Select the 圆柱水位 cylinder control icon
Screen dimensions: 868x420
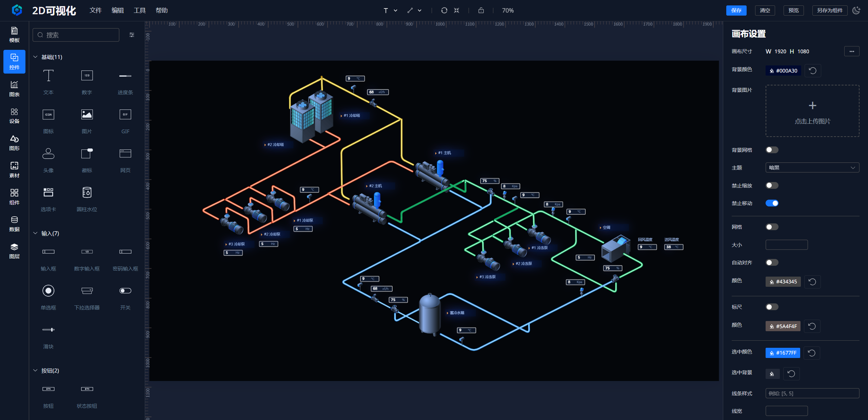tap(87, 193)
